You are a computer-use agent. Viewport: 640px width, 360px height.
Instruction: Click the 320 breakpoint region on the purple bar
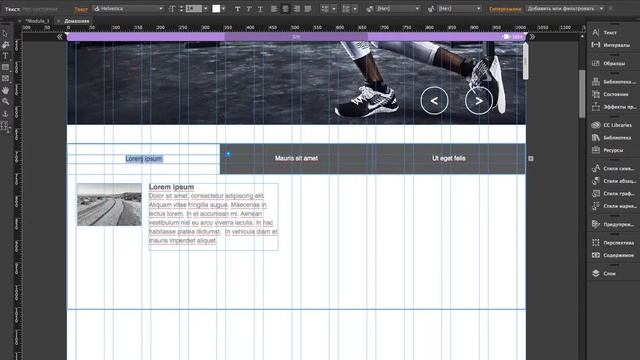296,37
